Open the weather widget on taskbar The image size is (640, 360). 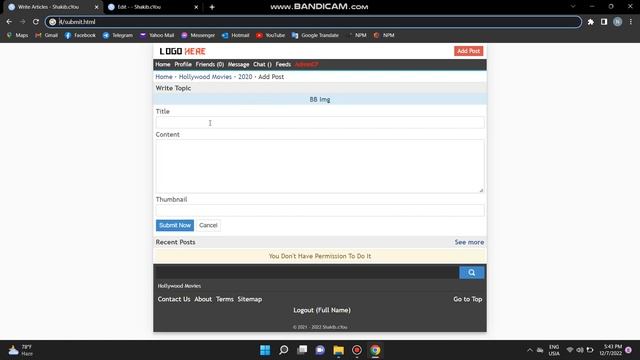pos(20,350)
